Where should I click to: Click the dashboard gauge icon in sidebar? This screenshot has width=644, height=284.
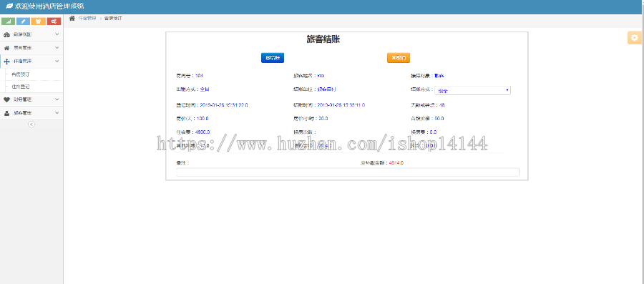tap(6, 35)
